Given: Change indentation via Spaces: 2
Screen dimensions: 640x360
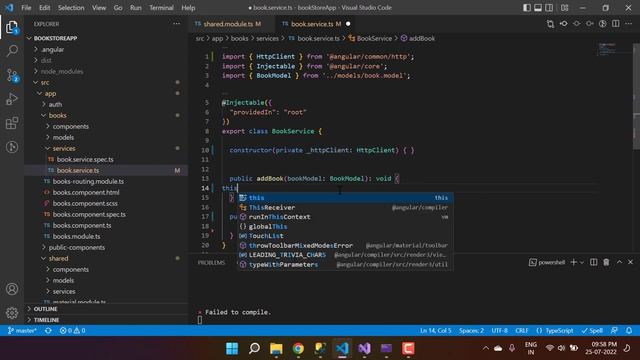Looking at the screenshot, I should pos(471,331).
